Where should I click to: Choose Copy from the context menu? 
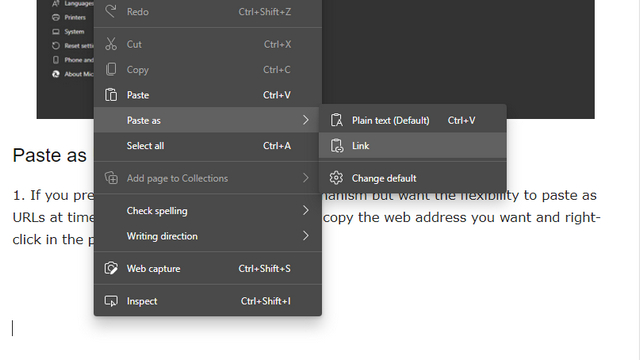(x=208, y=69)
